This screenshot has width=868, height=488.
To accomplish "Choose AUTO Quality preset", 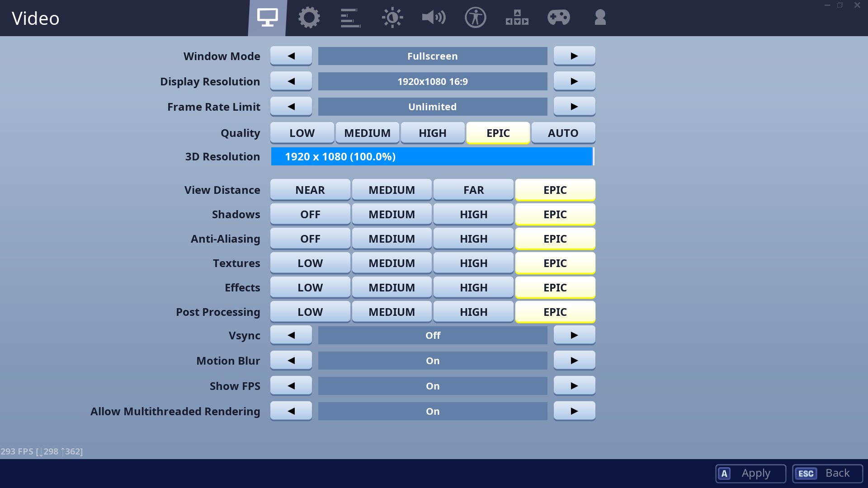I will coord(563,133).
